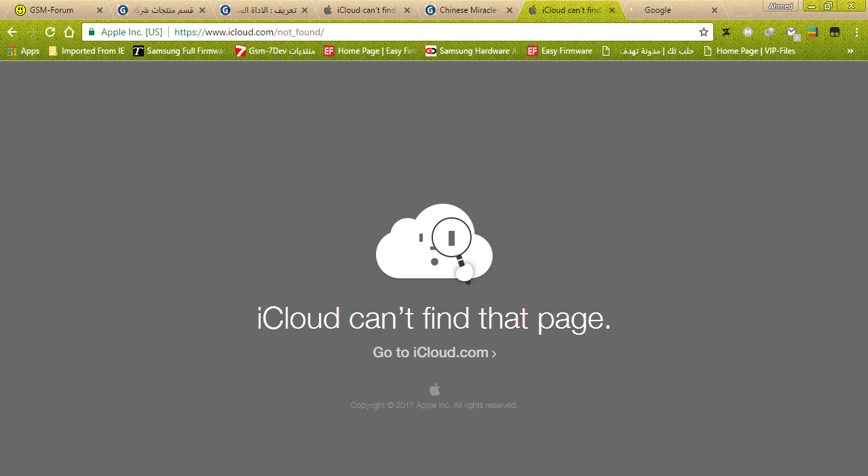Close the Google tab
The width and height of the screenshot is (868, 476).
pyautogui.click(x=715, y=10)
